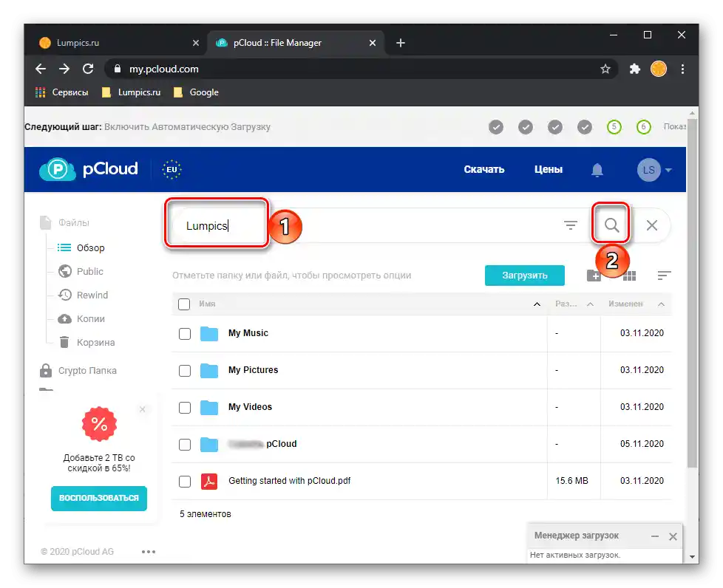This screenshot has width=723, height=588.
Task: Open search filter options icon
Action: 571,225
